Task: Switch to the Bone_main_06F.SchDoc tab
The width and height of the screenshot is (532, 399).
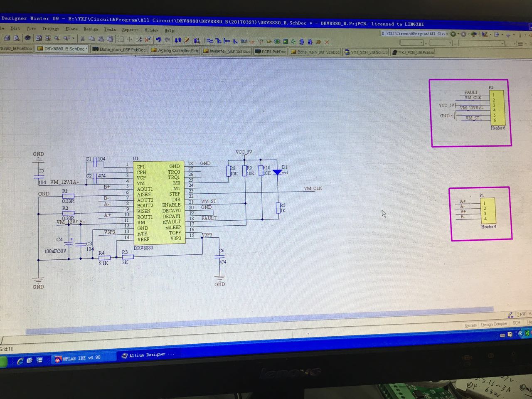Action: click(315, 52)
